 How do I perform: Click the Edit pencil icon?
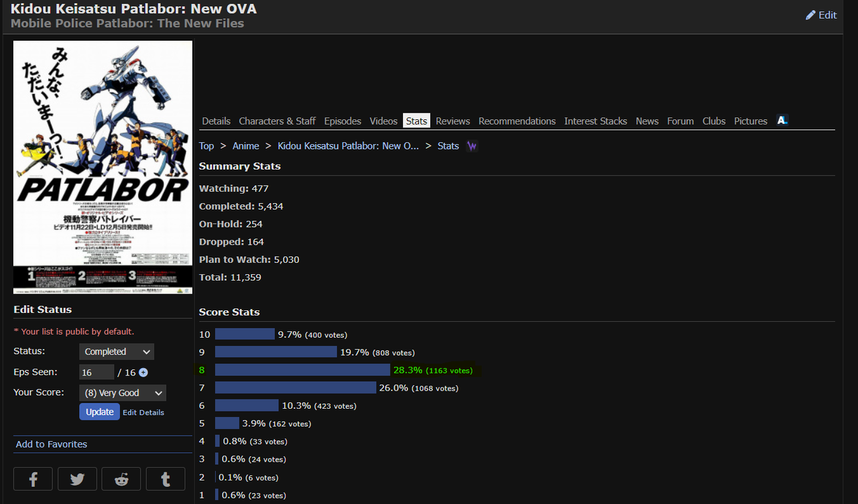[810, 15]
